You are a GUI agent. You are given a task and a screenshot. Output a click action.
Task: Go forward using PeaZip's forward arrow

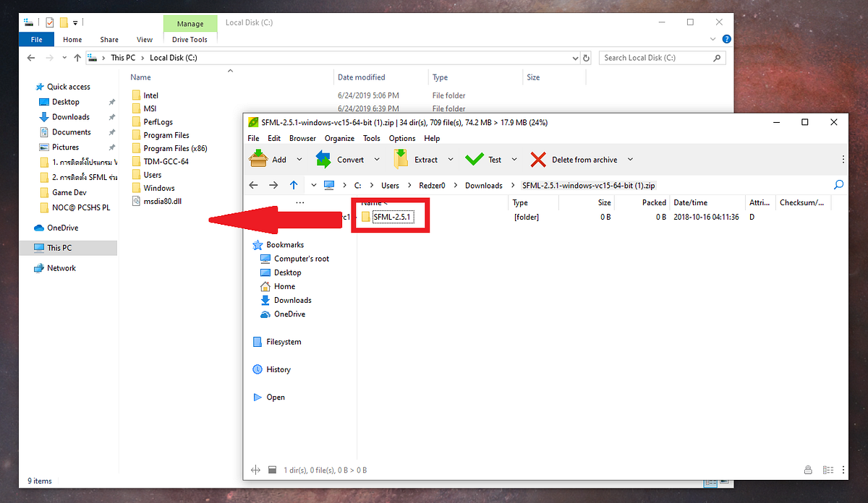(x=273, y=185)
